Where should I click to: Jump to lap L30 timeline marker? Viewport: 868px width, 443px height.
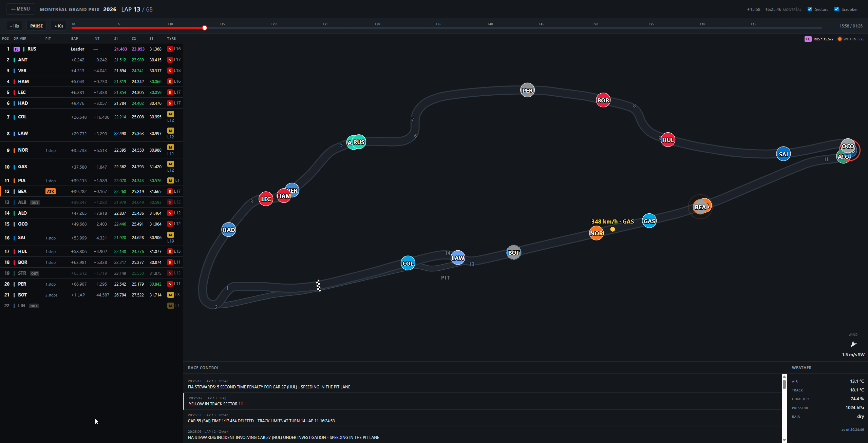[377, 24]
